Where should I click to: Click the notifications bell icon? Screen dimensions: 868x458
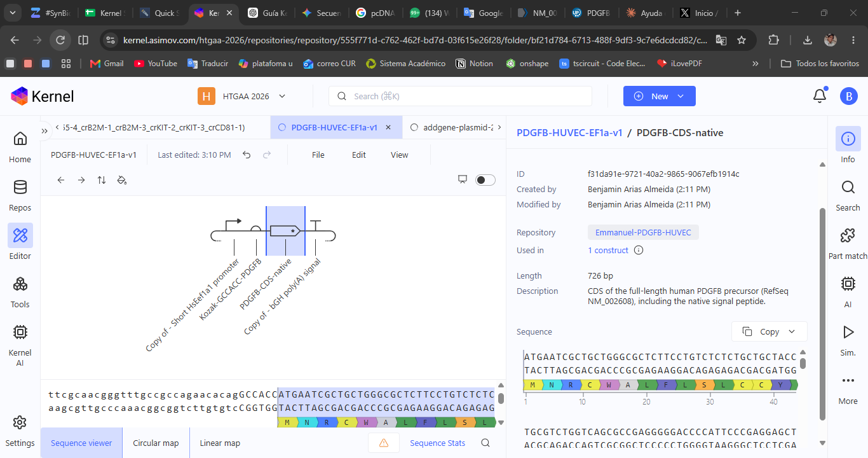[820, 96]
